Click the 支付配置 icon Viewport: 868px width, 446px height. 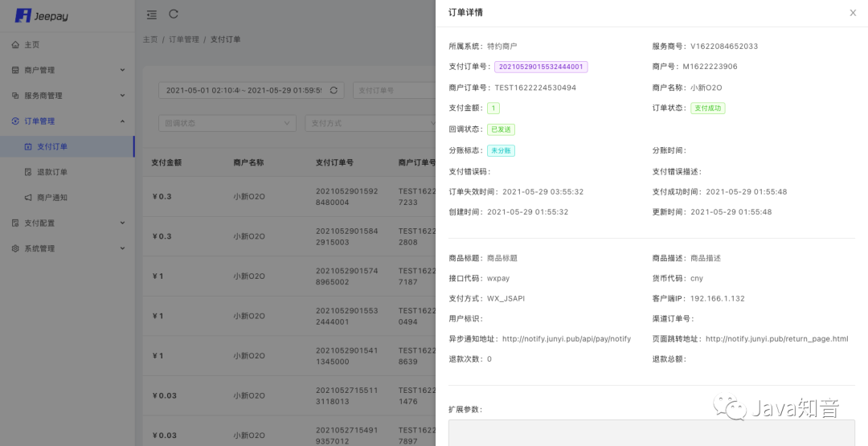15,223
